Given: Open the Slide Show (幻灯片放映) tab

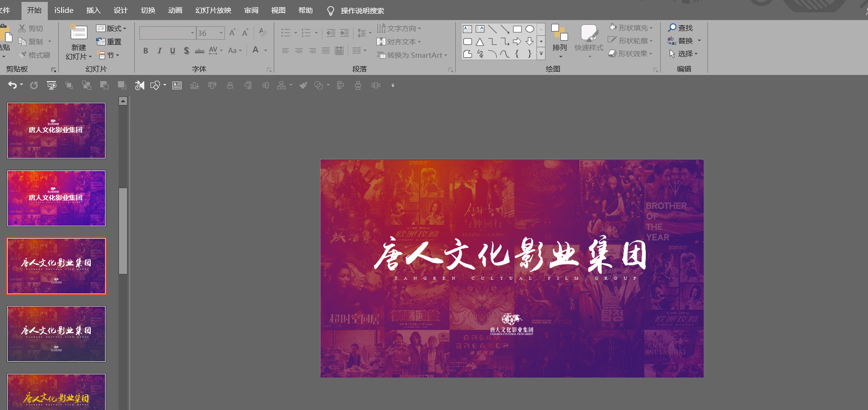Looking at the screenshot, I should pos(213,10).
